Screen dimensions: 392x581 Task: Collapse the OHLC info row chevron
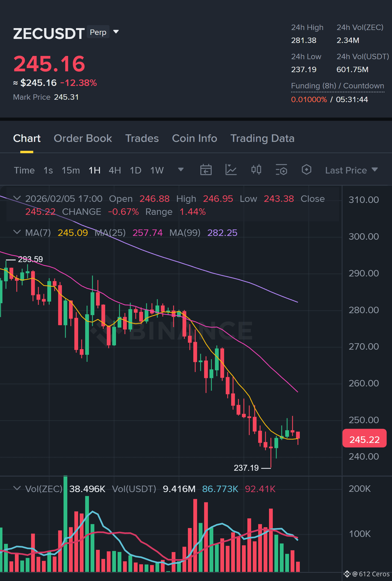(x=17, y=198)
